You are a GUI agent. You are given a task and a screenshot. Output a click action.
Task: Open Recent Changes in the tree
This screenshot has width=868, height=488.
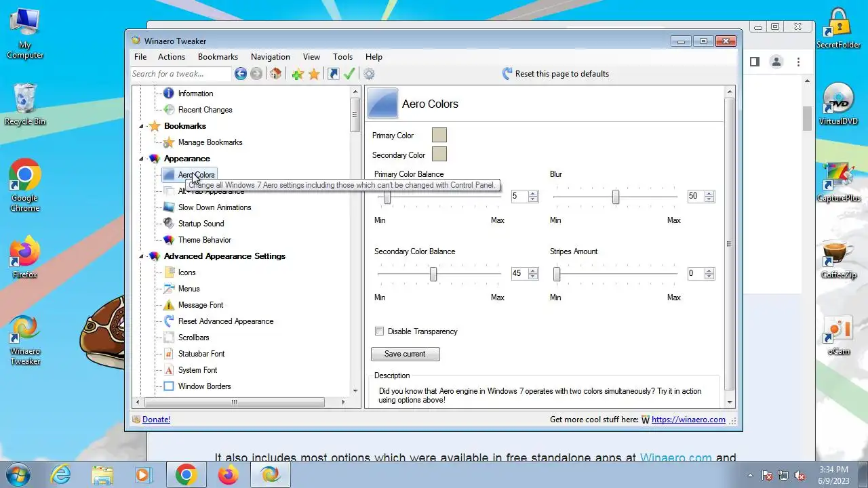point(205,110)
